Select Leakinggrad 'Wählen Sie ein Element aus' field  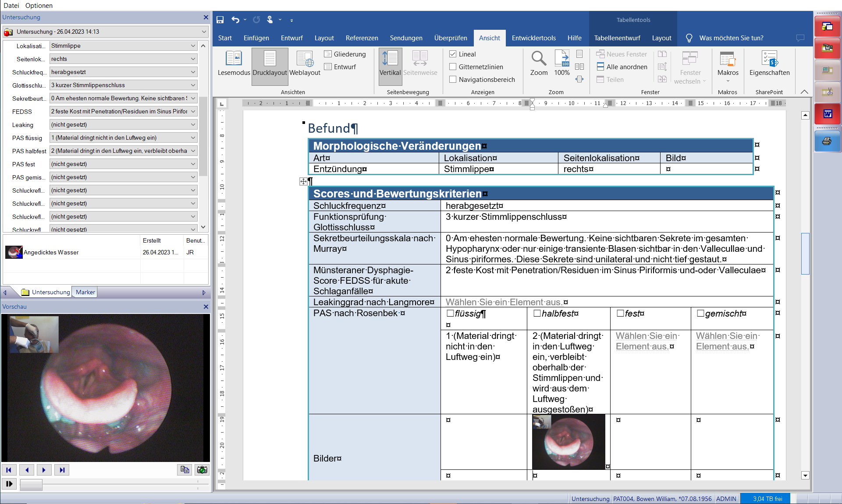point(504,302)
